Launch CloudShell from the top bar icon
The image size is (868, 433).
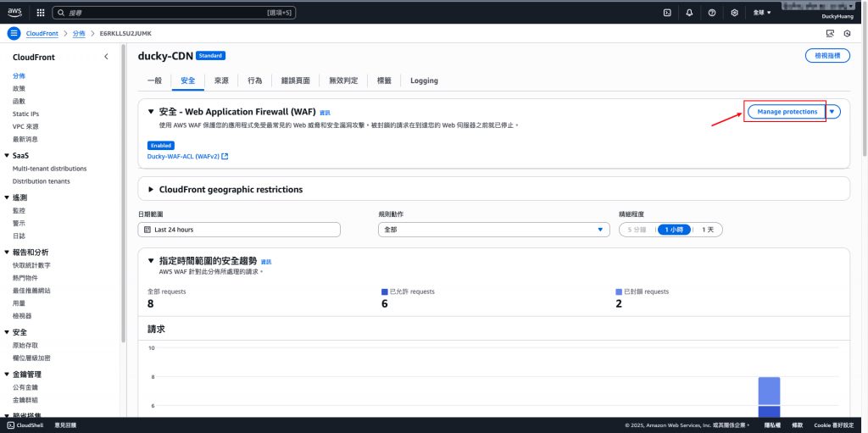coord(668,12)
